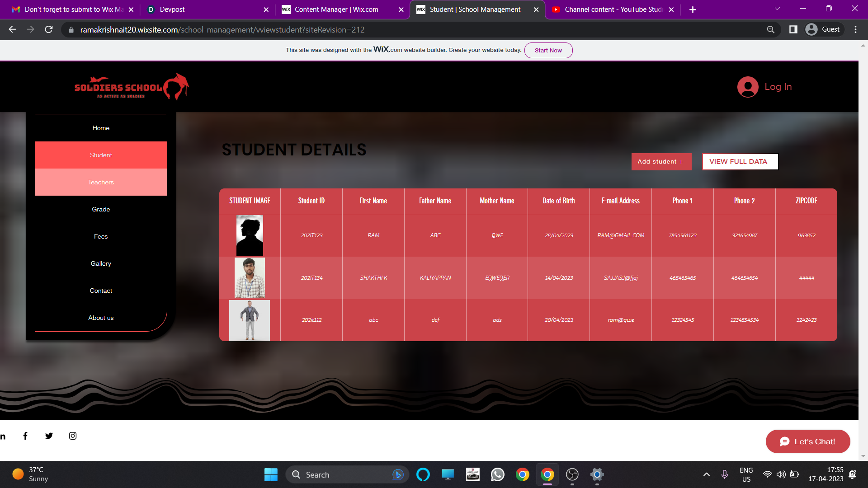Screen dimensions: 868x488
Task: Open the Gallery menu item
Action: point(101,263)
